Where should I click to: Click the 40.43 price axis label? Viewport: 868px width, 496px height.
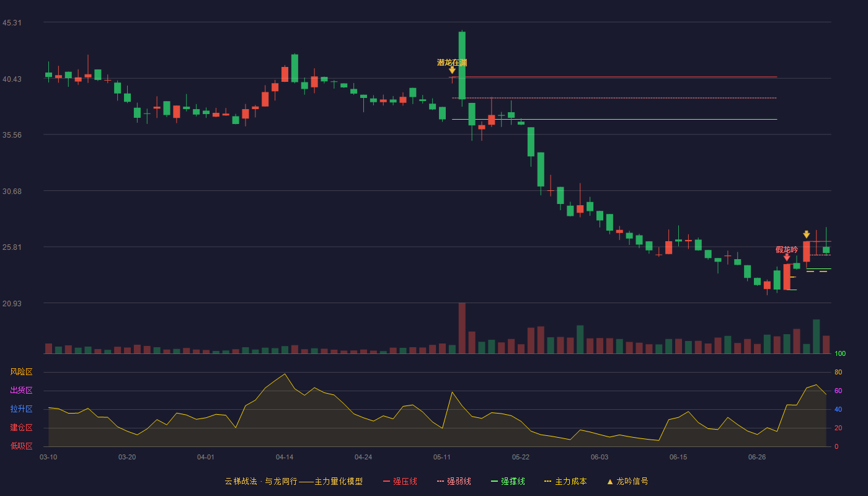tap(12, 79)
